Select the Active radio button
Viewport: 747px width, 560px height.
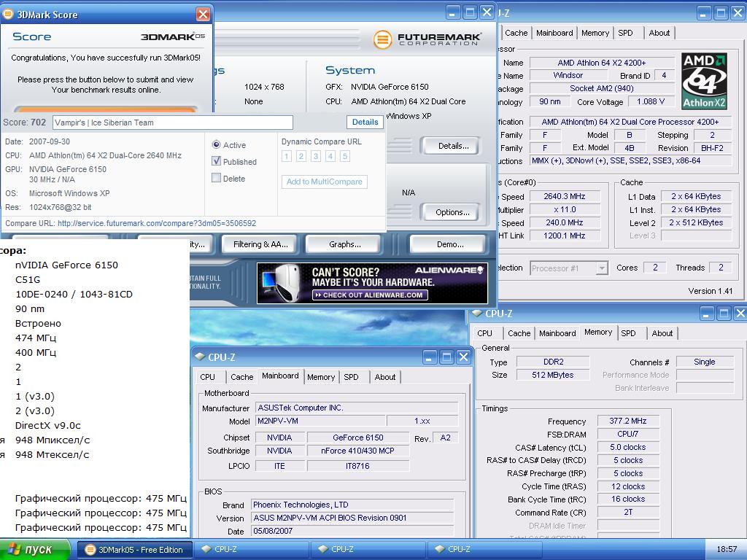(x=216, y=145)
